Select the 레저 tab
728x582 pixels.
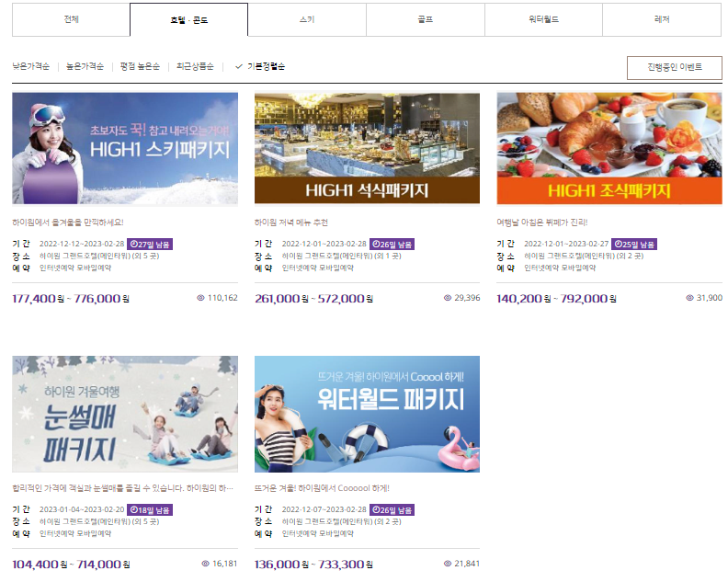662,19
